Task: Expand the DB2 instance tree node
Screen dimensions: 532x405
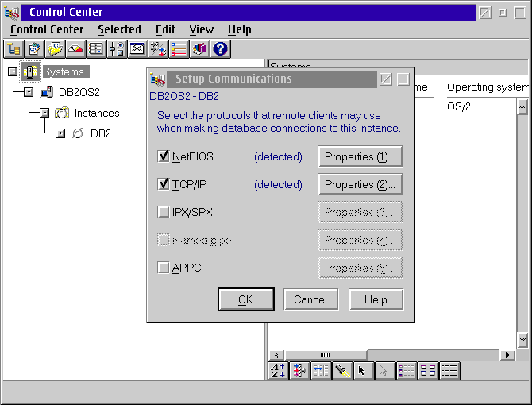Action: coord(60,133)
